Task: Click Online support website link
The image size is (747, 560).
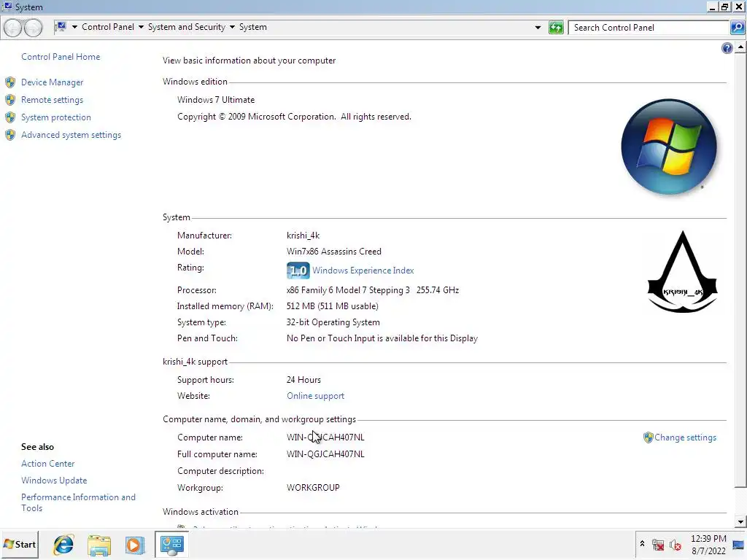Action: point(315,396)
